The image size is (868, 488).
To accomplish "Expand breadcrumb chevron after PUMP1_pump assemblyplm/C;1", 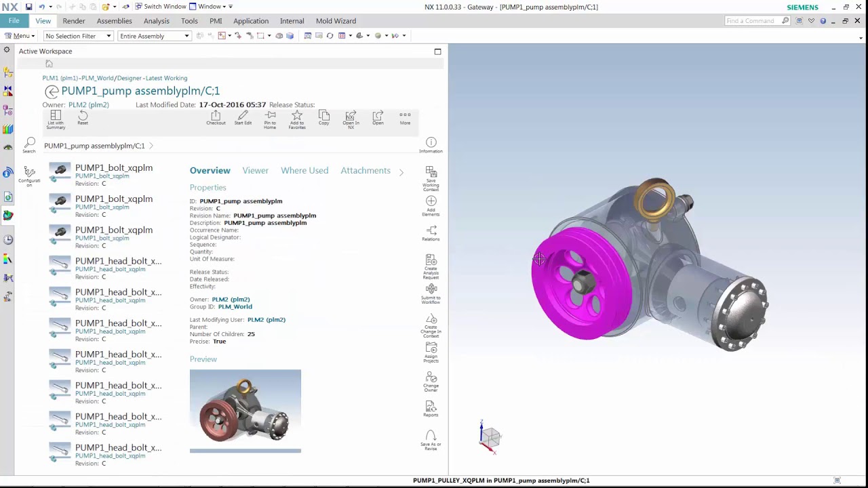I will (x=151, y=146).
